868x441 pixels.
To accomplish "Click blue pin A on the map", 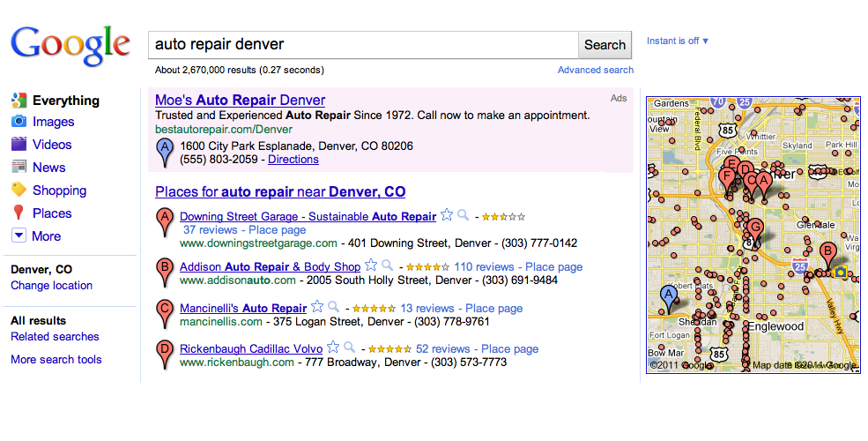I will [x=669, y=298].
